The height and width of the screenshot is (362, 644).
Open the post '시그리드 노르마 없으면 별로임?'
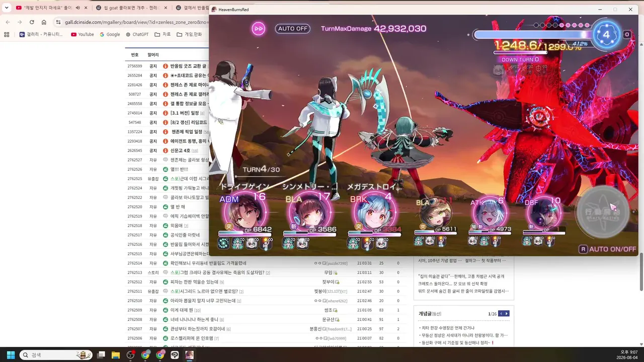click(204, 291)
